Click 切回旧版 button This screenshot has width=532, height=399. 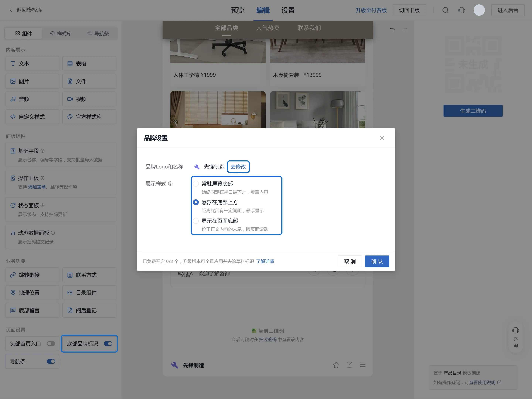click(409, 10)
